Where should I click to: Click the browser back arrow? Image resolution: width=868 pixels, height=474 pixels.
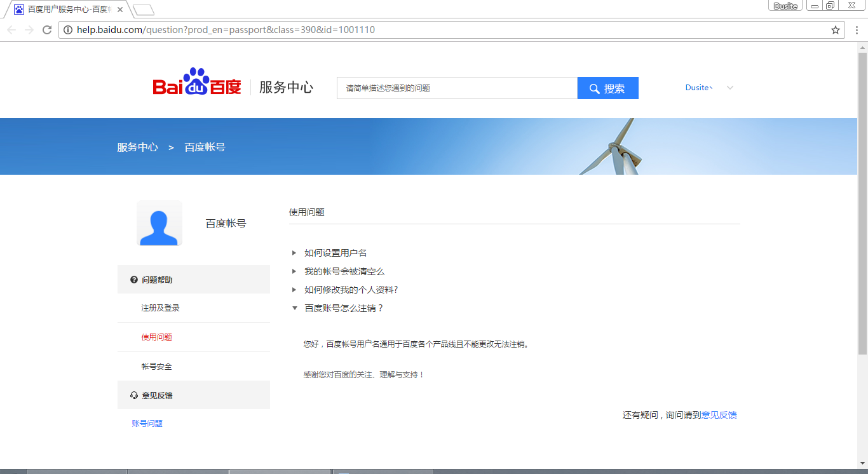[12, 30]
